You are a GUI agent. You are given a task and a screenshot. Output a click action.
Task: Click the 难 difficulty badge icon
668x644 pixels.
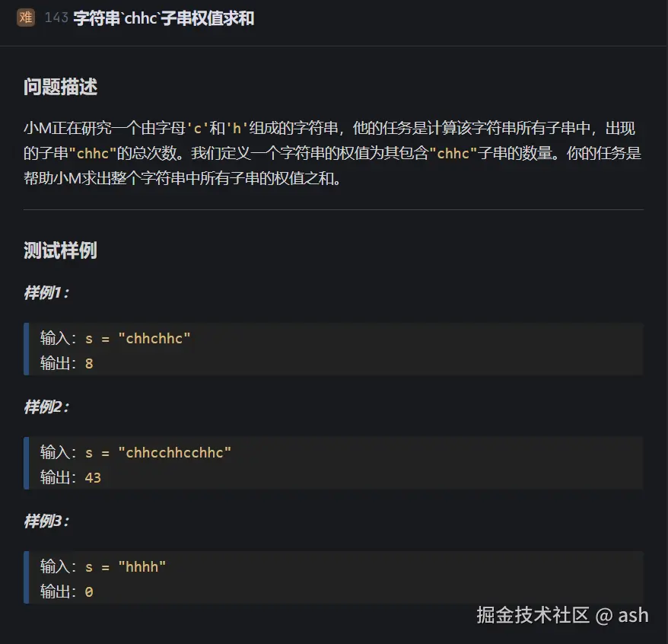click(x=26, y=18)
